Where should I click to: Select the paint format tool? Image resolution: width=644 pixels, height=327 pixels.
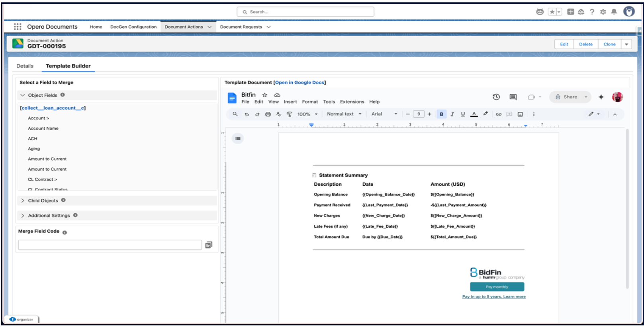pyautogui.click(x=289, y=114)
